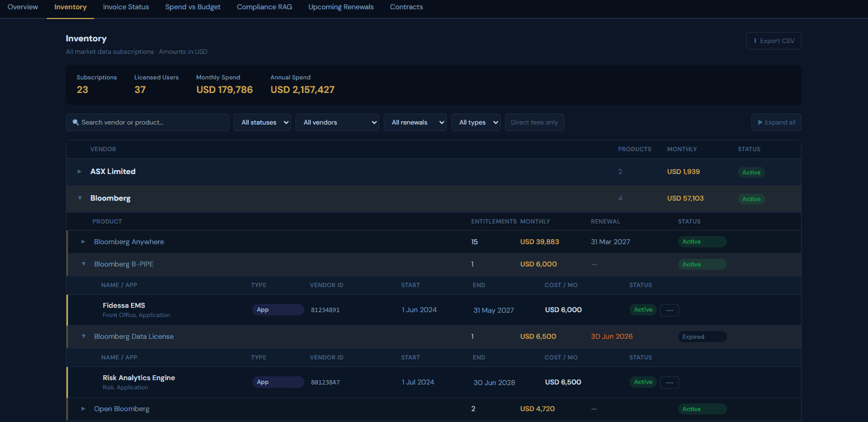Screen dimensions: 868x422
Task: Click the Active badge on ASX Limited row
Action: [752, 172]
